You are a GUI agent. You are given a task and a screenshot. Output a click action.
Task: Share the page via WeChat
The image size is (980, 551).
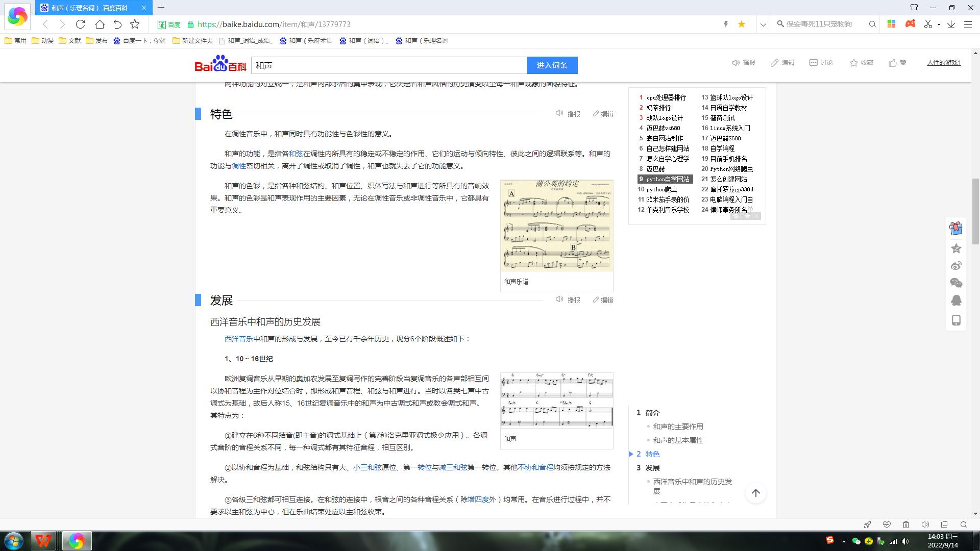956,282
